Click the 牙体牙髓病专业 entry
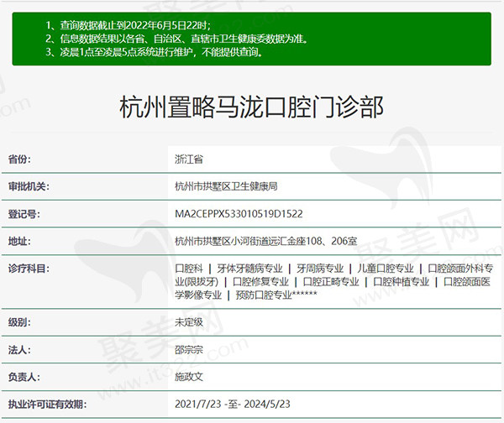Viewport: 504px width, 423px height. (249, 269)
